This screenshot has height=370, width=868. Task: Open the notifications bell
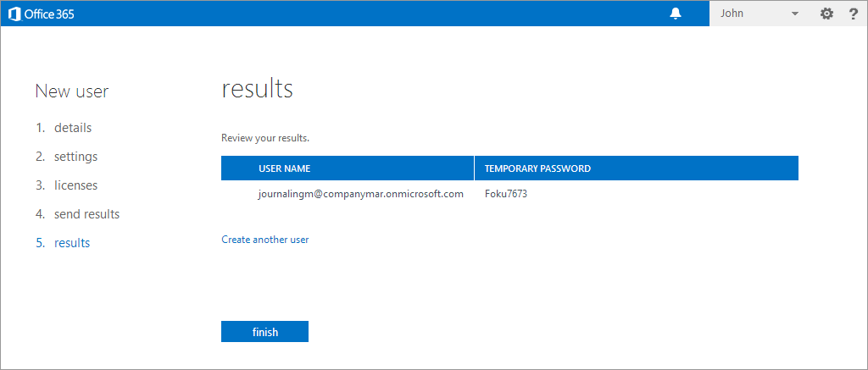click(676, 14)
